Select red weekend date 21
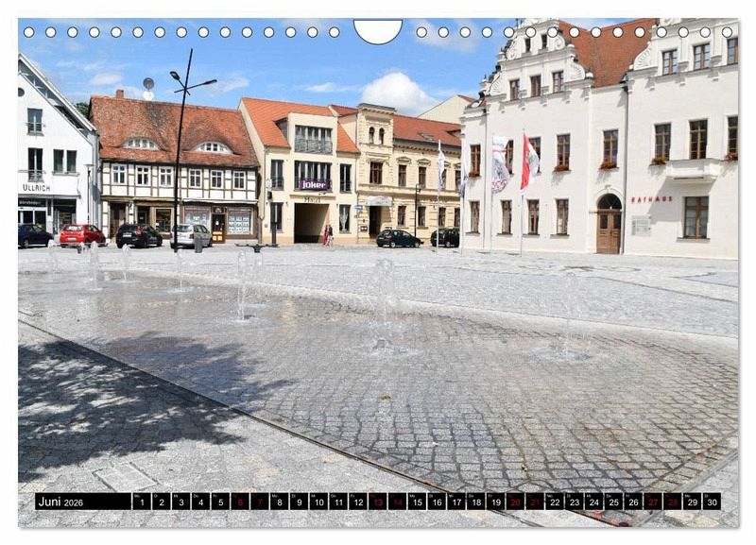756x545 pixels. tap(535, 502)
